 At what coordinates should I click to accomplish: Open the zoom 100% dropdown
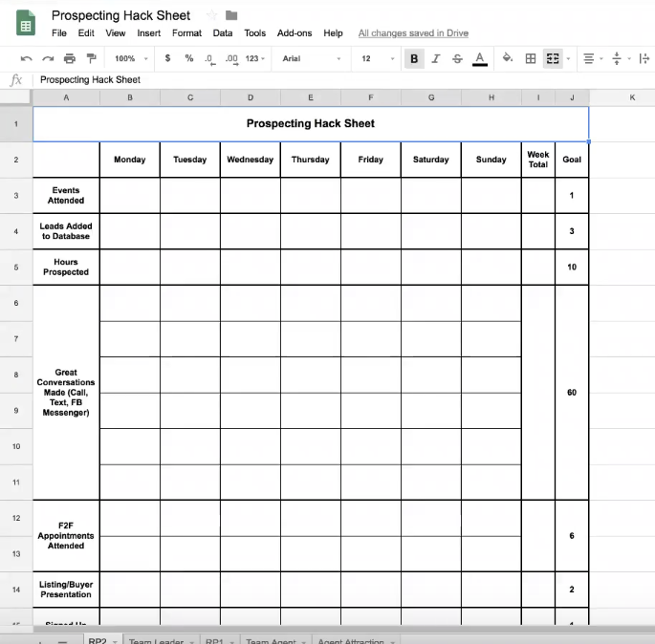point(131,59)
